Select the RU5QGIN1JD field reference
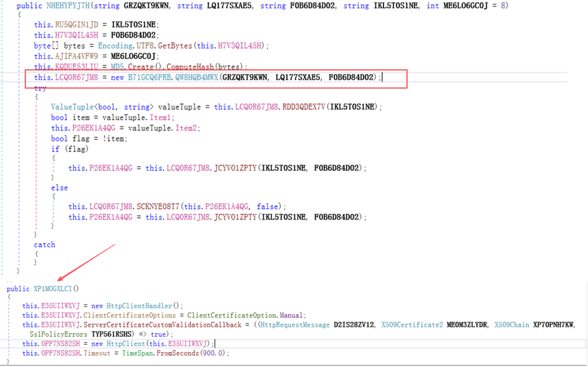The width and height of the screenshot is (588, 367). pos(77,25)
